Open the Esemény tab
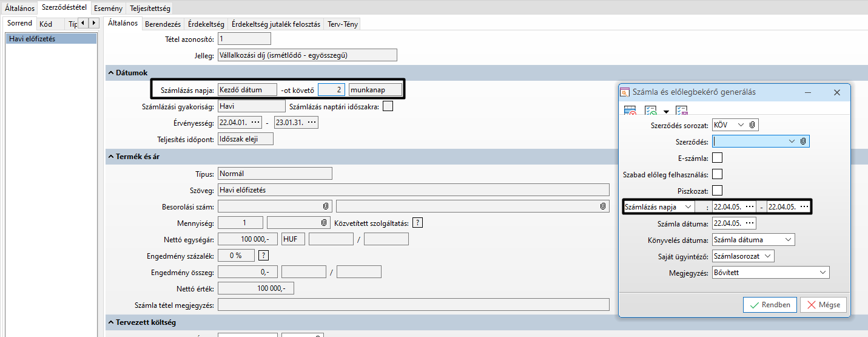 coord(109,8)
